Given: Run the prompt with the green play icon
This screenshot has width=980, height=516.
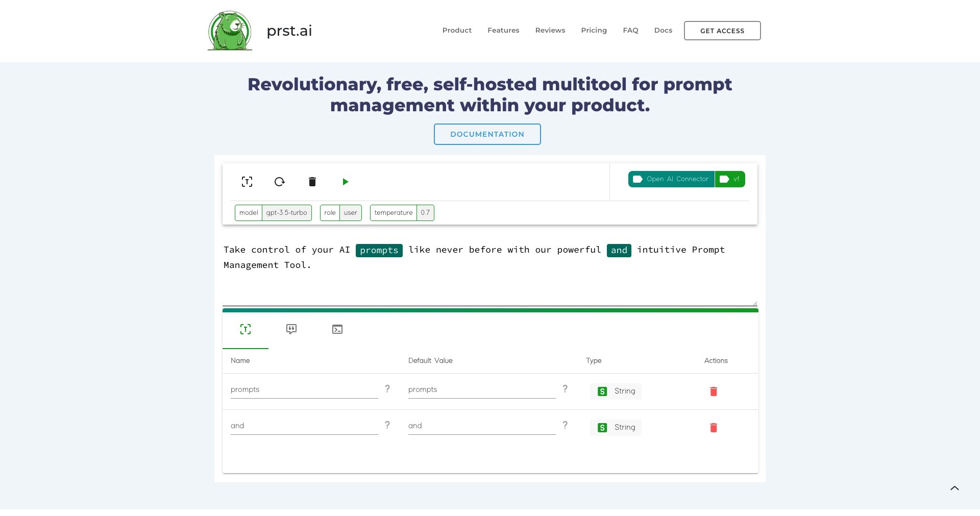Looking at the screenshot, I should 346,182.
